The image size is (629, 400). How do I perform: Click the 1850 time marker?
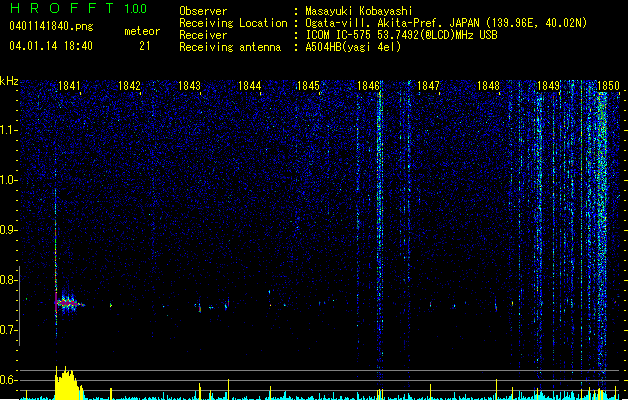608,86
